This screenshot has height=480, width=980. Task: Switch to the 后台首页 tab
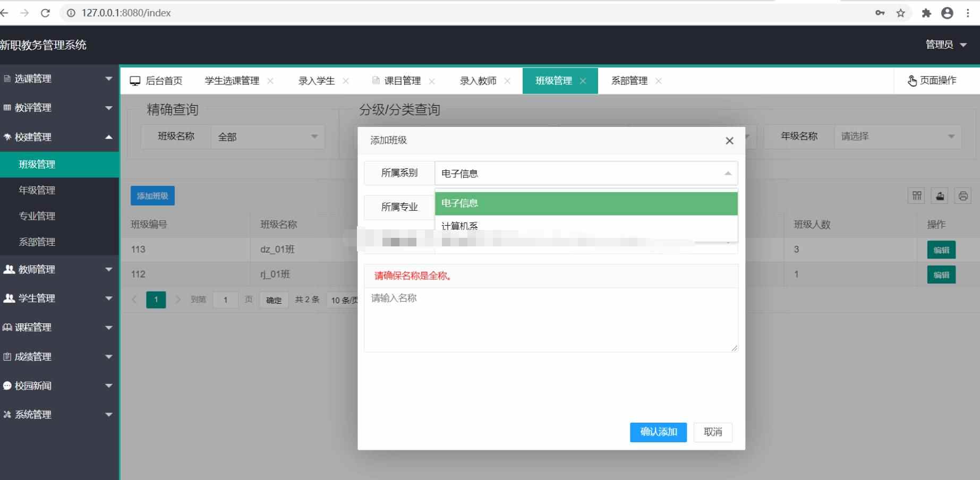(x=156, y=81)
